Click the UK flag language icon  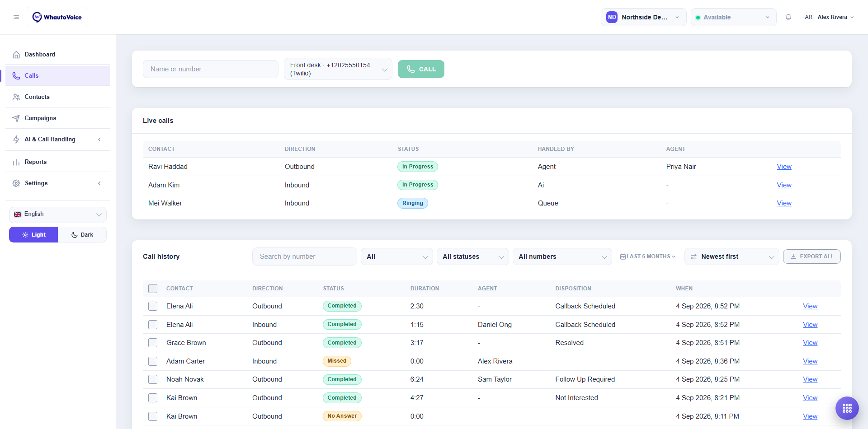click(18, 214)
